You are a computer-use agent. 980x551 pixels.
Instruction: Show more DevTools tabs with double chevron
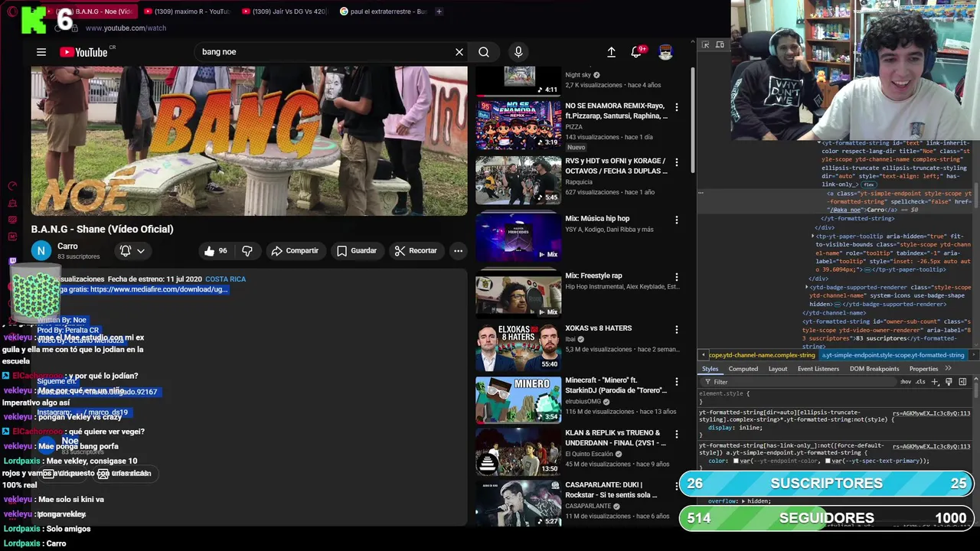pyautogui.click(x=948, y=368)
